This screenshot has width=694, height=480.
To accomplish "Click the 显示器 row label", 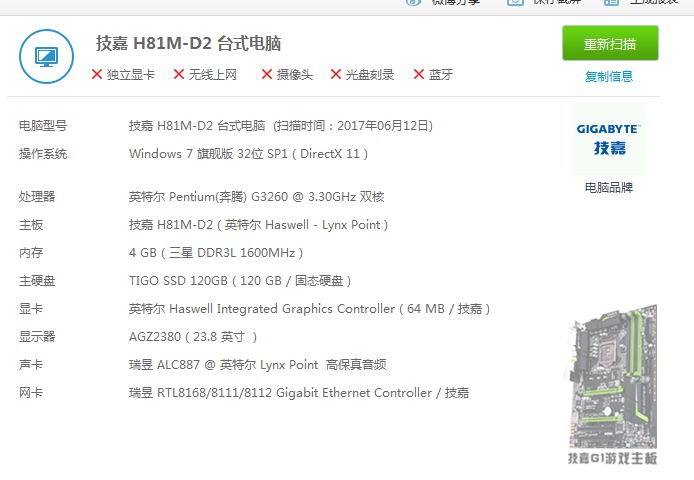I will [x=37, y=337].
